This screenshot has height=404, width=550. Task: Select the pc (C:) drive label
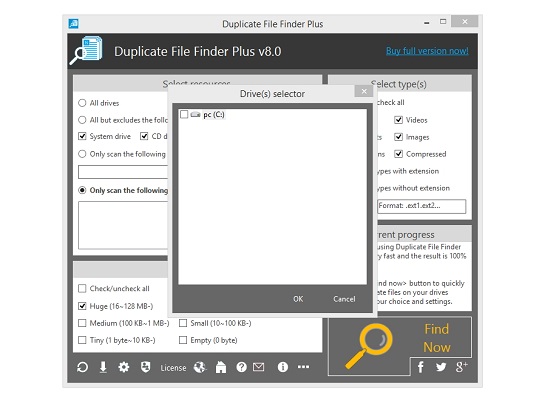214,115
